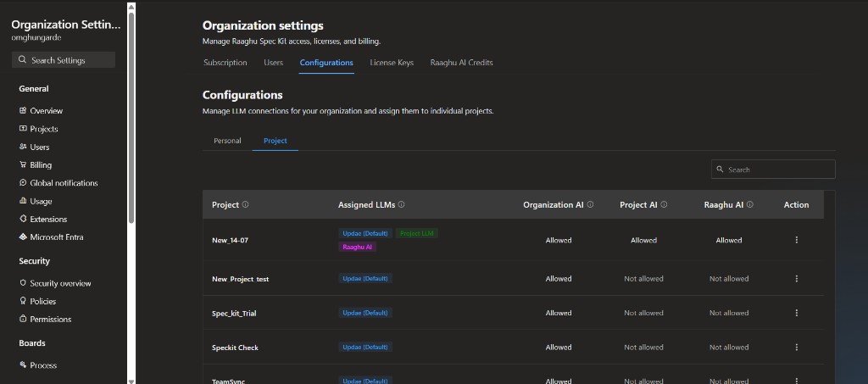Image resolution: width=868 pixels, height=384 pixels.
Task: Click the Raaghu AI pink tag
Action: 357,247
